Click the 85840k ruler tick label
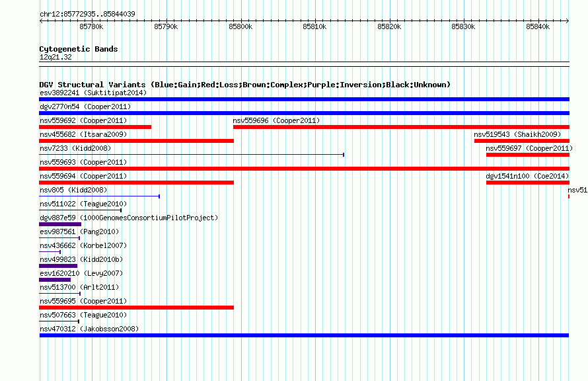Image resolution: width=588 pixels, height=381 pixels. pyautogui.click(x=538, y=26)
